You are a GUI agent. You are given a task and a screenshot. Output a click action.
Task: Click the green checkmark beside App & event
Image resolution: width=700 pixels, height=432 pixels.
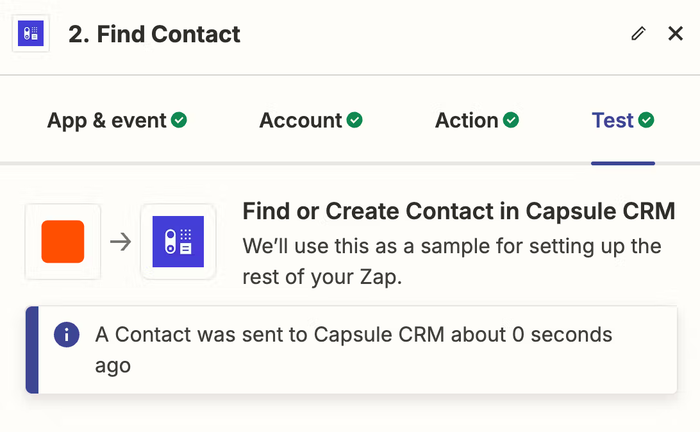179,121
